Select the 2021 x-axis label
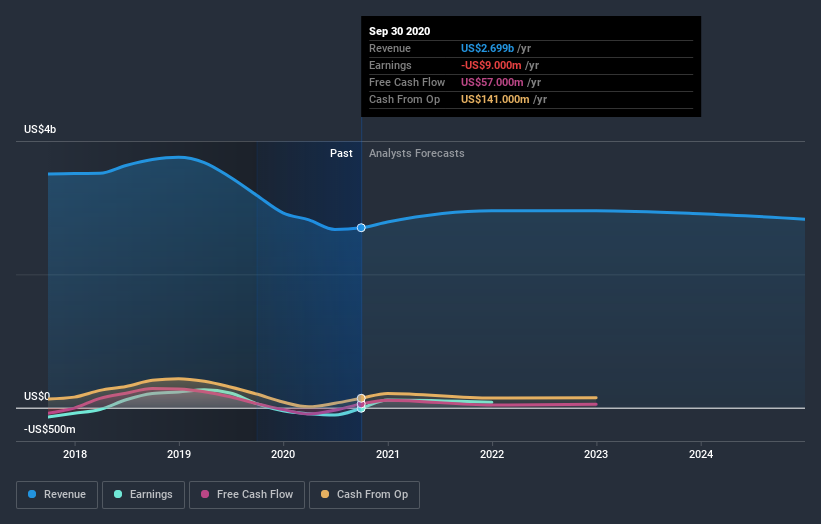This screenshot has width=821, height=524. 388,454
